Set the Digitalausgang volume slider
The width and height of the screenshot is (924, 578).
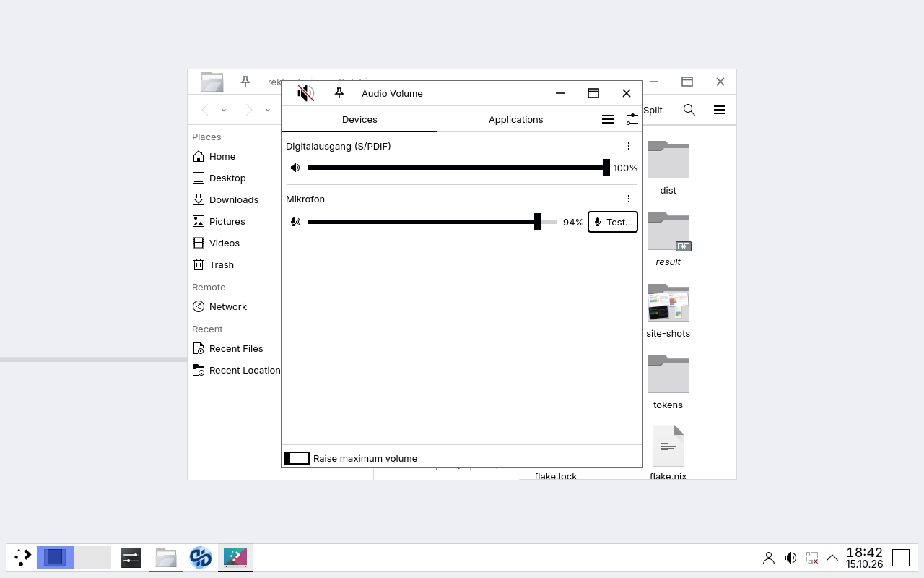tap(458, 168)
